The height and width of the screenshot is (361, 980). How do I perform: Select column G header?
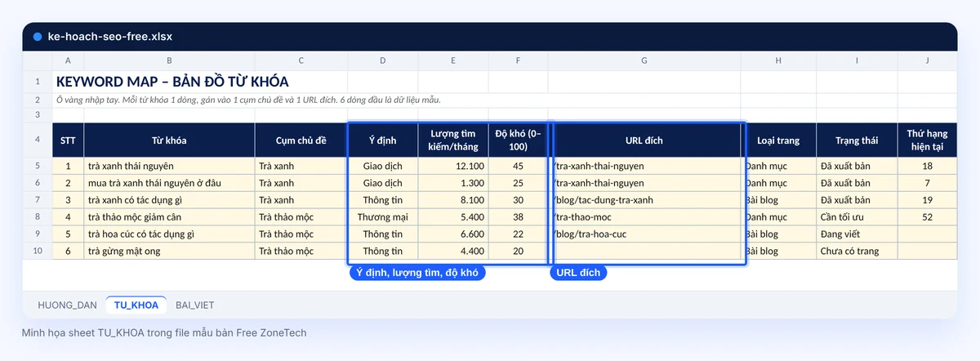[x=644, y=61]
